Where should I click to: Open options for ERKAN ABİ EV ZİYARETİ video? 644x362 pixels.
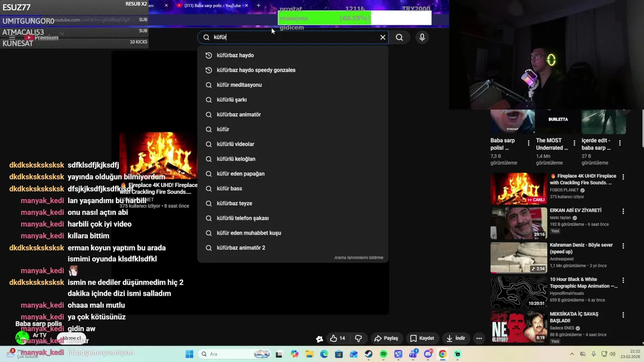(623, 212)
